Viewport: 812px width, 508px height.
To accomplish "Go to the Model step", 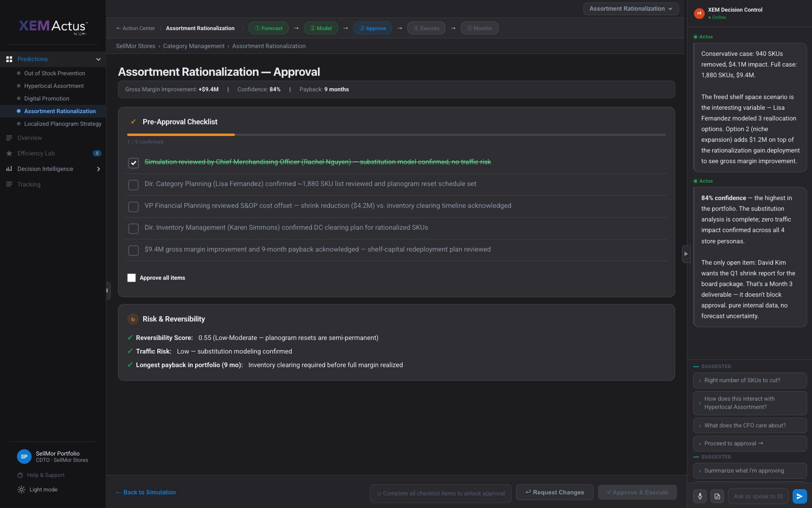I will (x=321, y=28).
